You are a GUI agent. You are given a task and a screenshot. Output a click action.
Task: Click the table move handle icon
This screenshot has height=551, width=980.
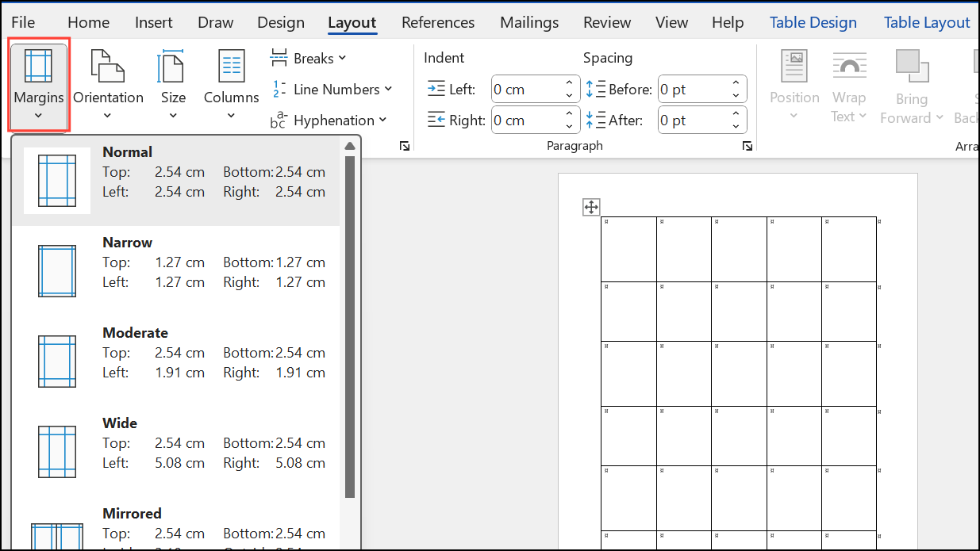click(x=591, y=208)
